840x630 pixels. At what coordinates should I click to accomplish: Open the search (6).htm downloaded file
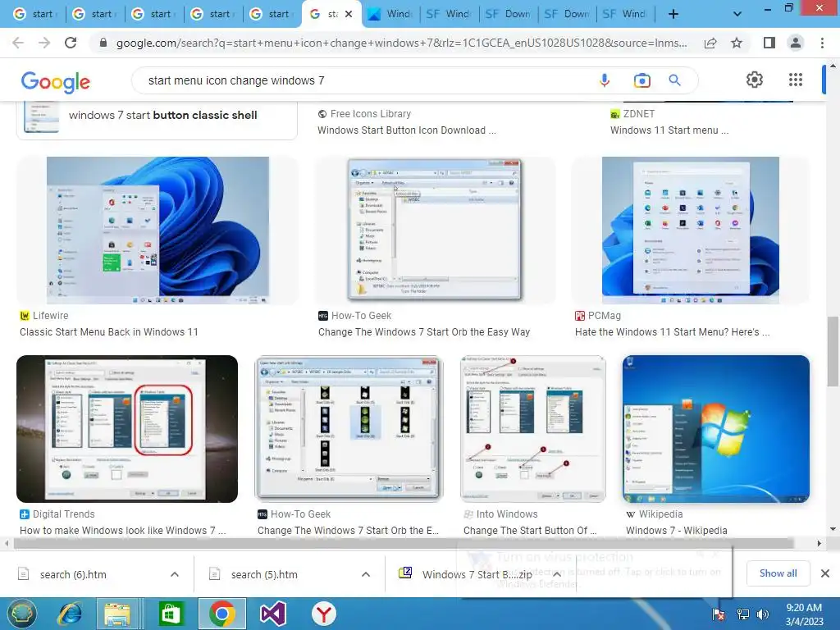click(x=73, y=574)
